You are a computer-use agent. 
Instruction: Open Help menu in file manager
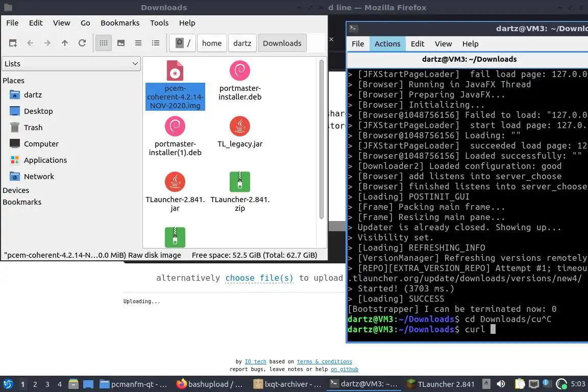coord(187,23)
